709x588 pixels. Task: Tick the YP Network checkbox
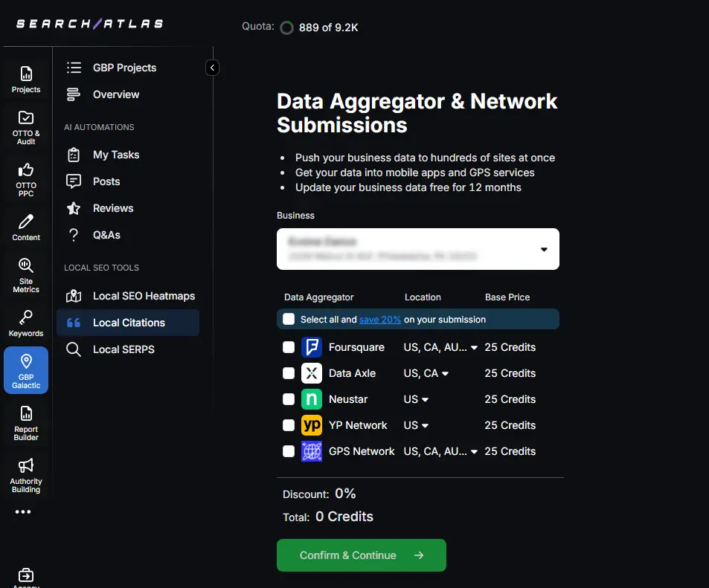click(289, 425)
